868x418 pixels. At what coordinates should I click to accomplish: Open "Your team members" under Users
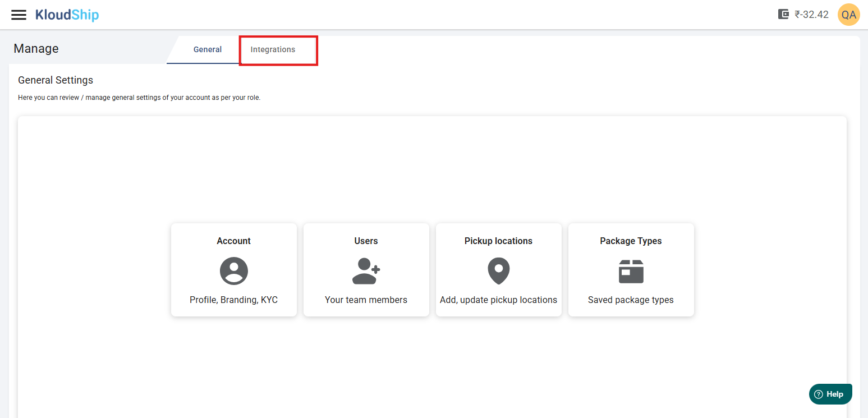[366, 300]
